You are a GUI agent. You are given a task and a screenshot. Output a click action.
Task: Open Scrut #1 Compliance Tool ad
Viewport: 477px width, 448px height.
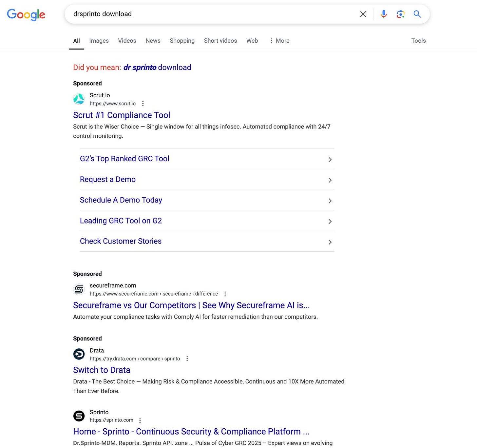point(122,115)
